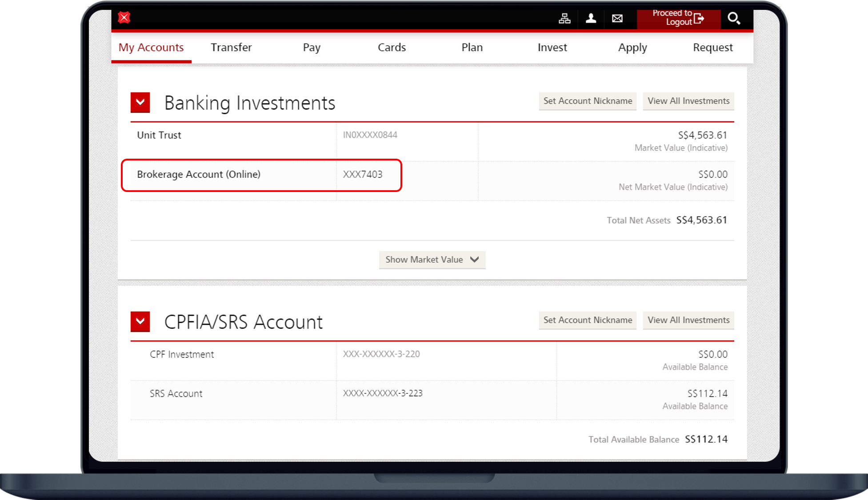
Task: Collapse the Banking Investments section chevron
Action: [140, 101]
